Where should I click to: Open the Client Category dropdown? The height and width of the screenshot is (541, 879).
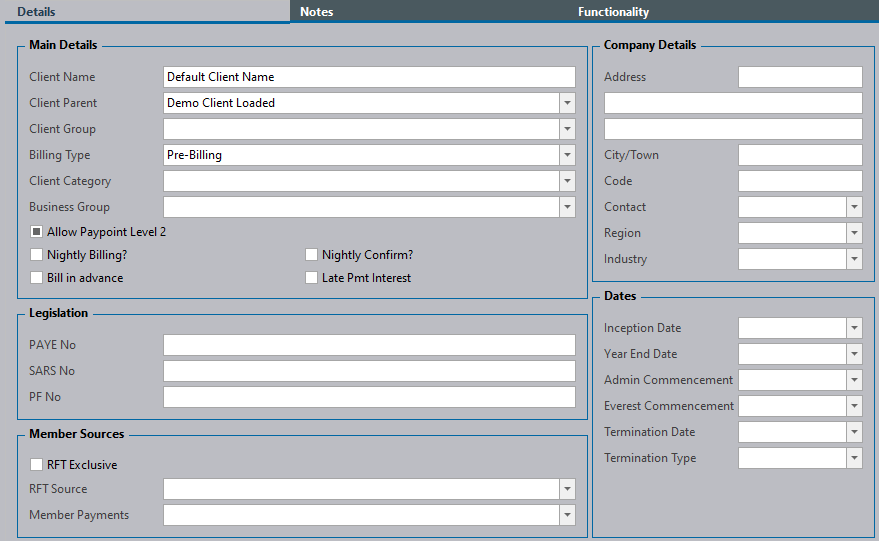pos(567,181)
